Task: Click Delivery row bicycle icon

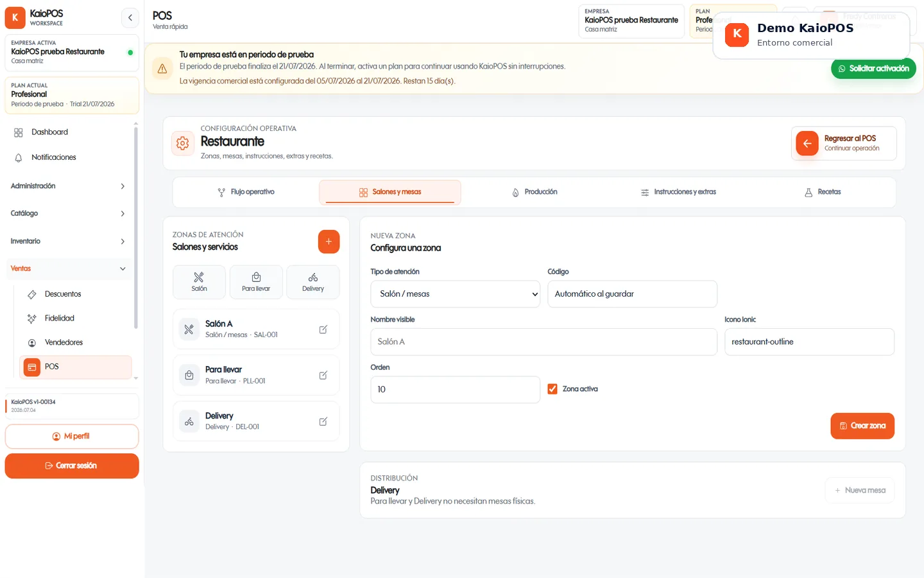Action: tap(189, 422)
